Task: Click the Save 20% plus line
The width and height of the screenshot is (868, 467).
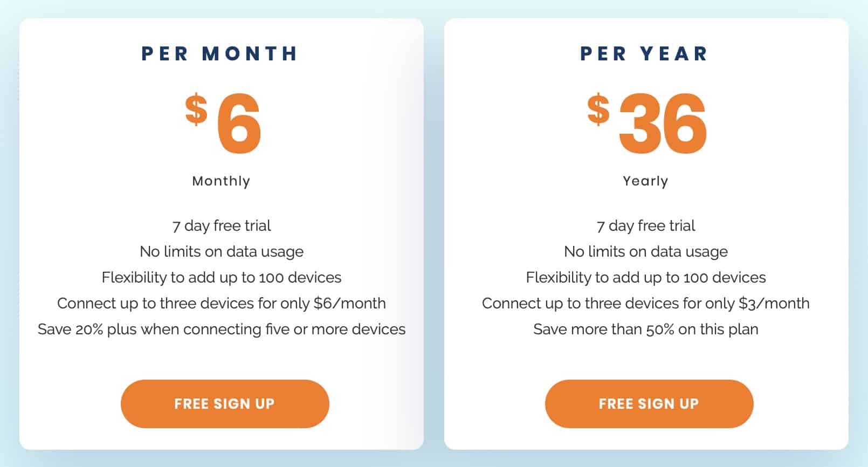Action: [222, 329]
